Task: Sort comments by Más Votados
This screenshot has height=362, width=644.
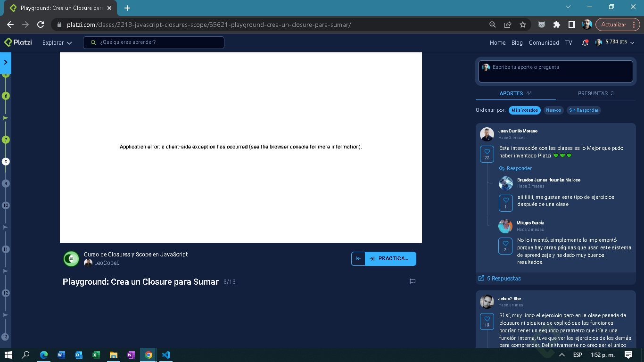Action: [525, 110]
